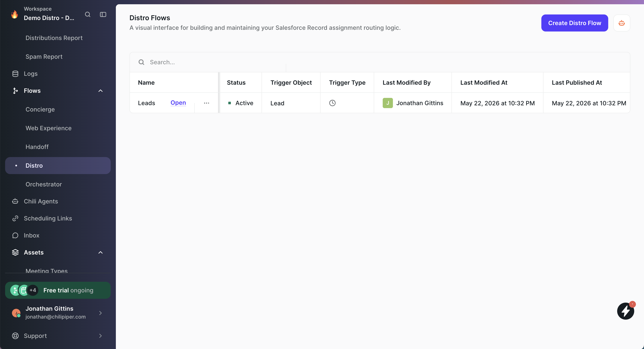
Task: Select Concierge under Flows
Action: 40,109
